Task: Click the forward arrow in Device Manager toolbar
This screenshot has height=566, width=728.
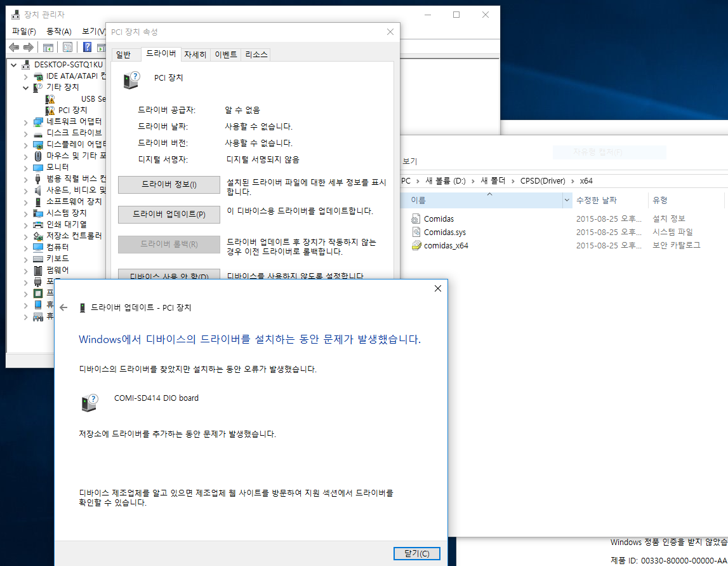Action: (x=29, y=47)
